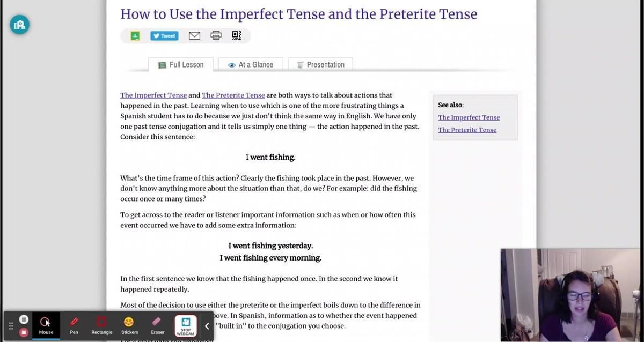The image size is (644, 342).
Task: Switch to the Full Lesson tab
Action: pyautogui.click(x=181, y=65)
